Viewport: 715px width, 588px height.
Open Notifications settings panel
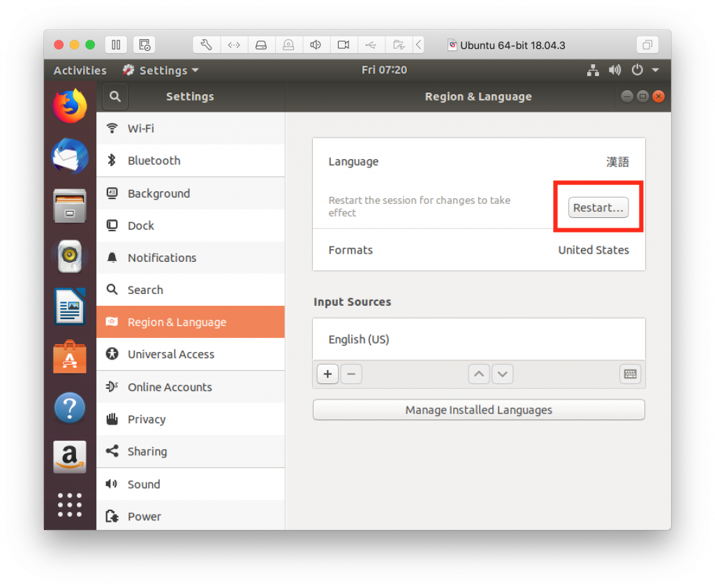coord(191,258)
